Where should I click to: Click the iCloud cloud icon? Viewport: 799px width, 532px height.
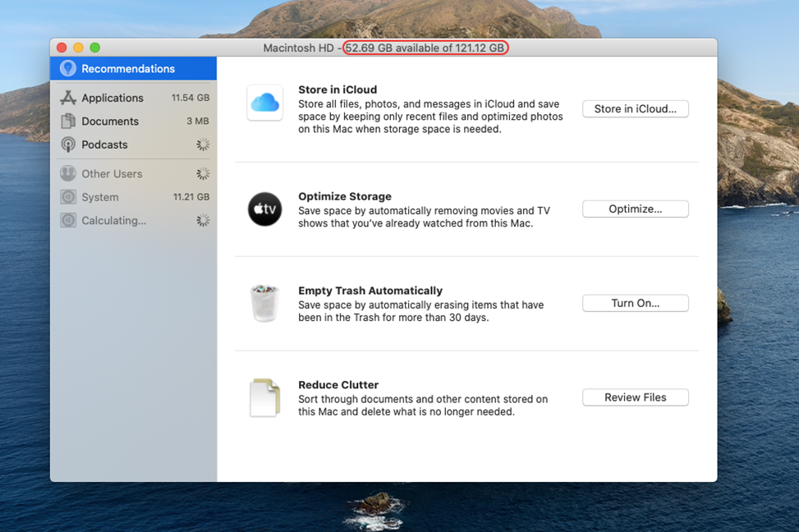265,103
